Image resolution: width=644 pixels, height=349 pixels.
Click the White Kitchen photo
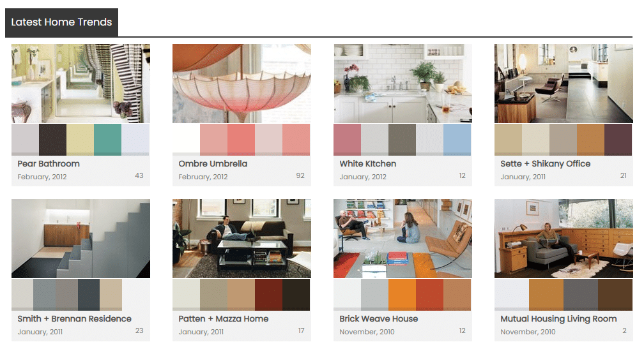(x=402, y=84)
